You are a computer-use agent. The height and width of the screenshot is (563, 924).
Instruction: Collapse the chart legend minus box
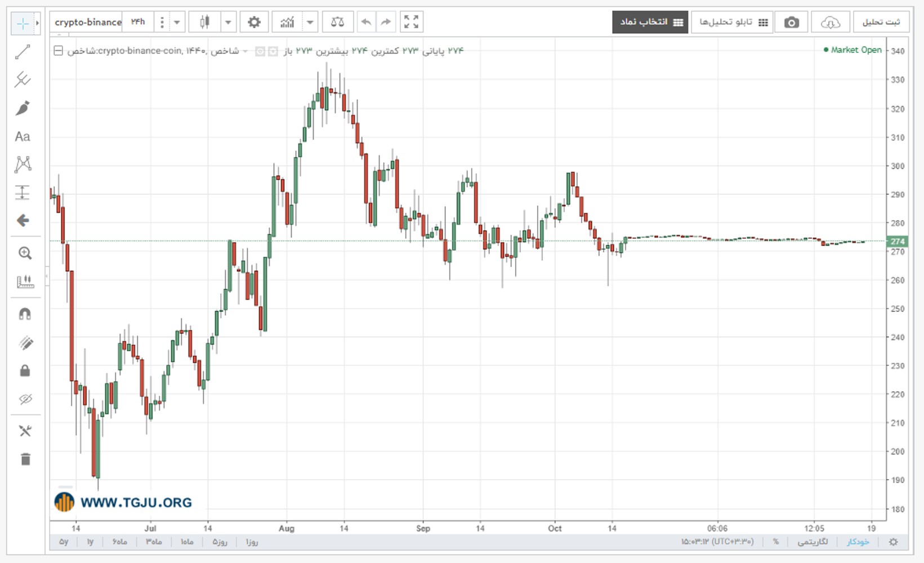(59, 51)
